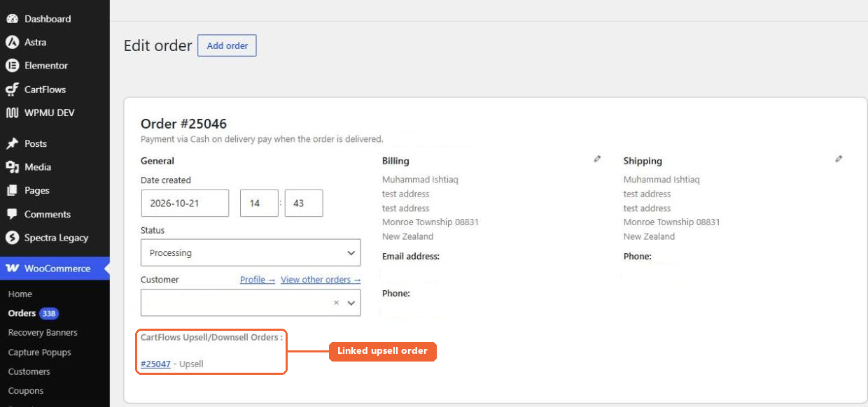
Task: Click the Dashboard gauge icon
Action: coord(12,19)
